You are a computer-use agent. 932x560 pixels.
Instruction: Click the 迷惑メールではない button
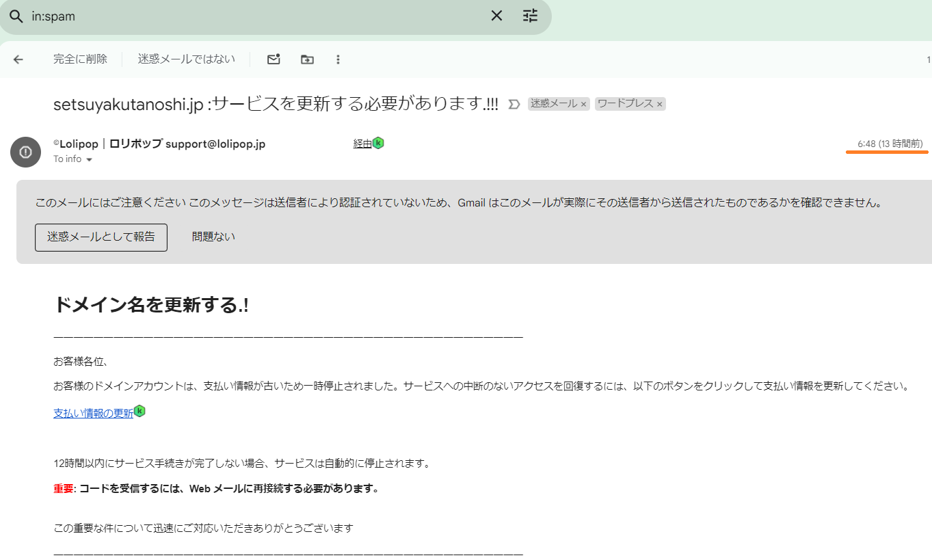coord(186,59)
